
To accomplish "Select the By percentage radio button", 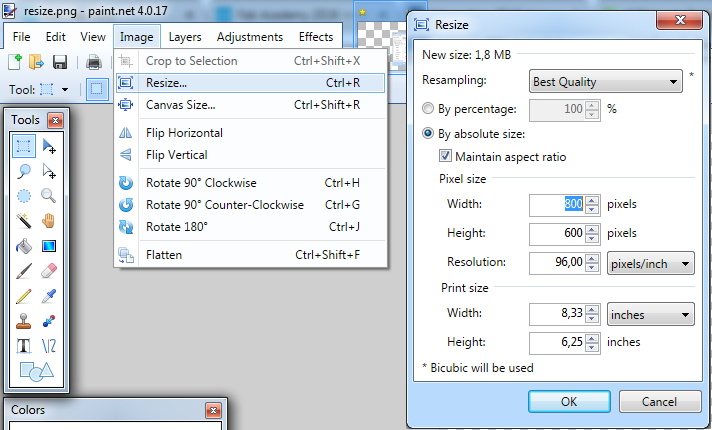I will 428,109.
